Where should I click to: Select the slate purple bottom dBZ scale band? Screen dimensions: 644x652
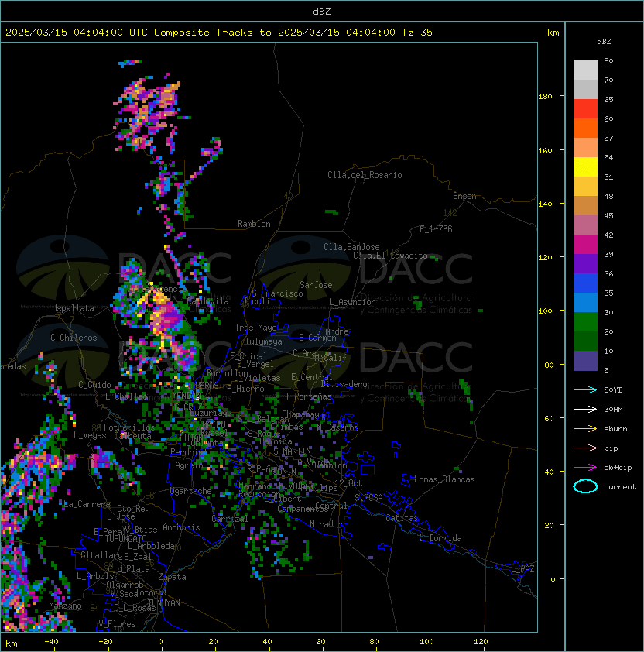point(585,361)
